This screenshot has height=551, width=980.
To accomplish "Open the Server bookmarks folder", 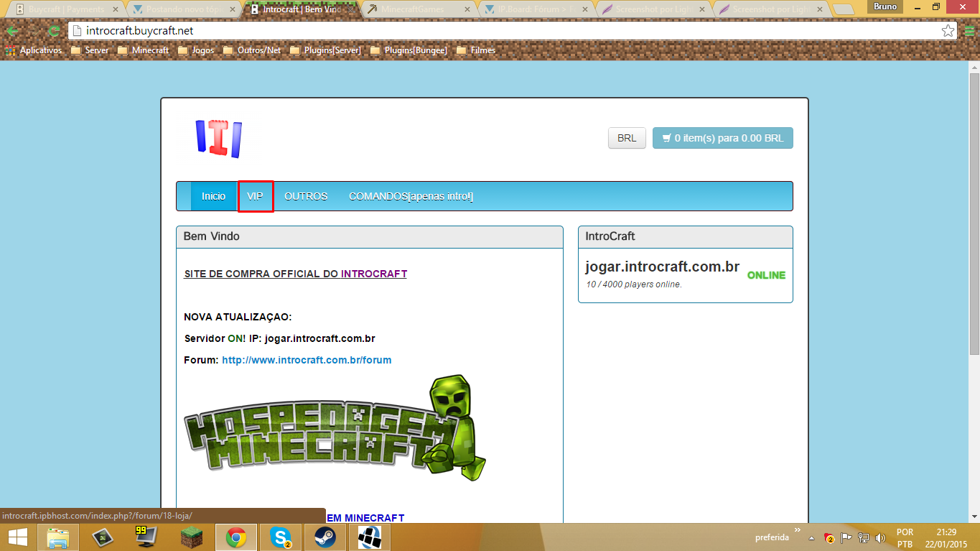I will click(x=90, y=50).
